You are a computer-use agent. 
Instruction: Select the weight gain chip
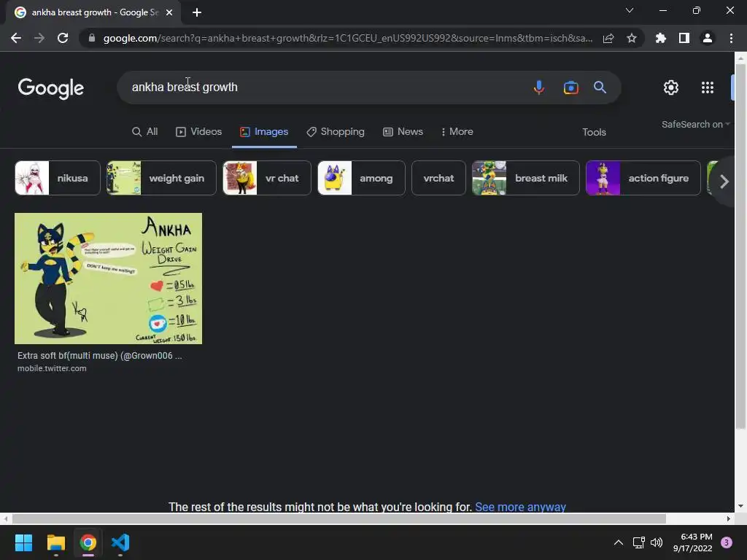[x=161, y=178]
